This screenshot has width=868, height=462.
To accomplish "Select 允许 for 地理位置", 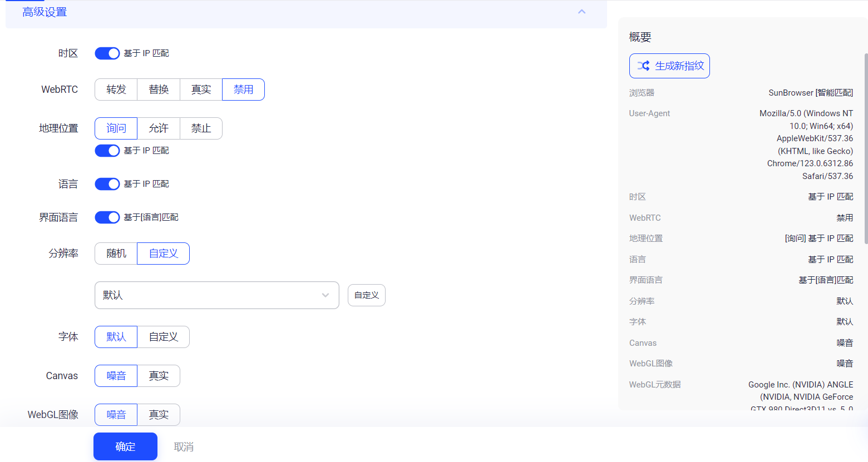I will [159, 128].
